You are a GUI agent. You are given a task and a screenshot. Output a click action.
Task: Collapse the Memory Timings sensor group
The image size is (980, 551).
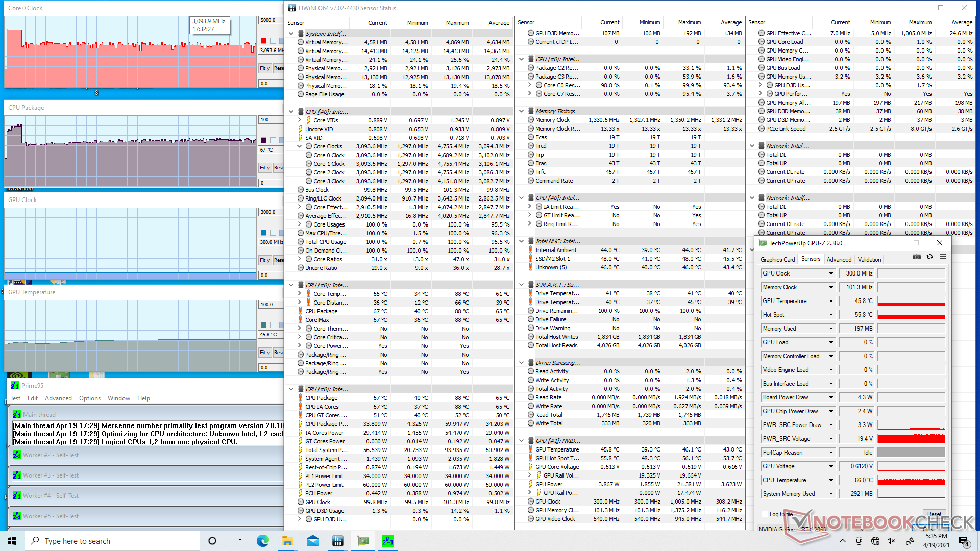point(522,111)
